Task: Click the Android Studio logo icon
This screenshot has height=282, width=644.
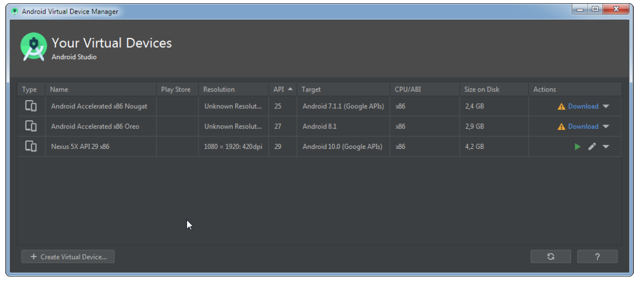Action: click(x=34, y=47)
